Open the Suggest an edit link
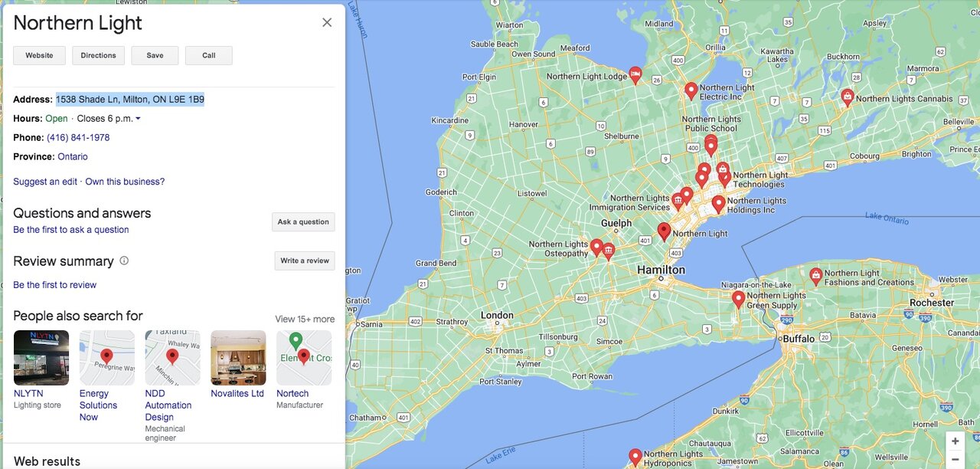The width and height of the screenshot is (980, 469). (x=45, y=182)
